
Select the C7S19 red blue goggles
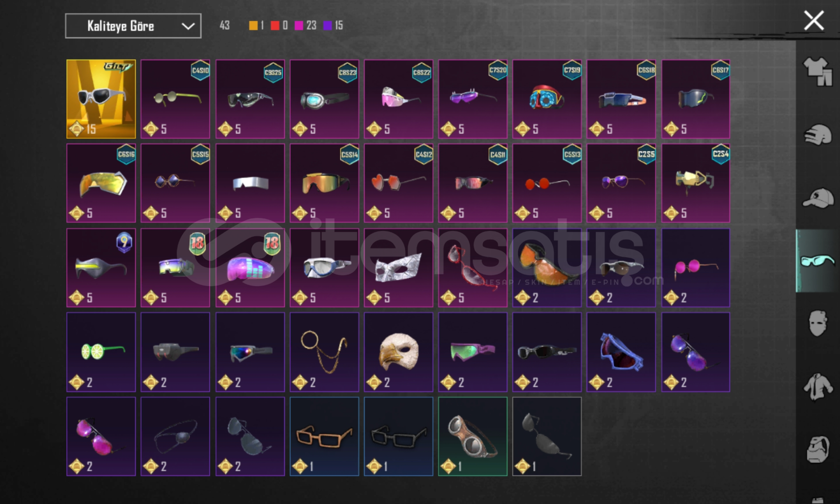pos(547,99)
